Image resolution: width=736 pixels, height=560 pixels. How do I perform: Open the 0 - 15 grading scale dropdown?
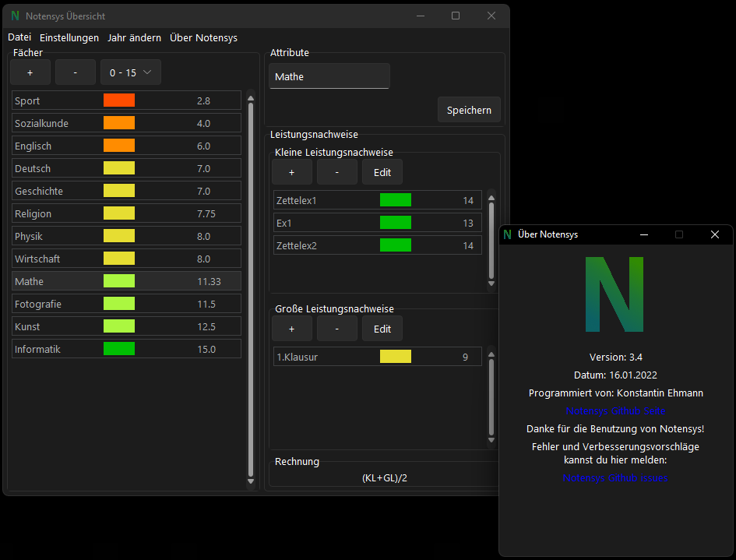(131, 72)
